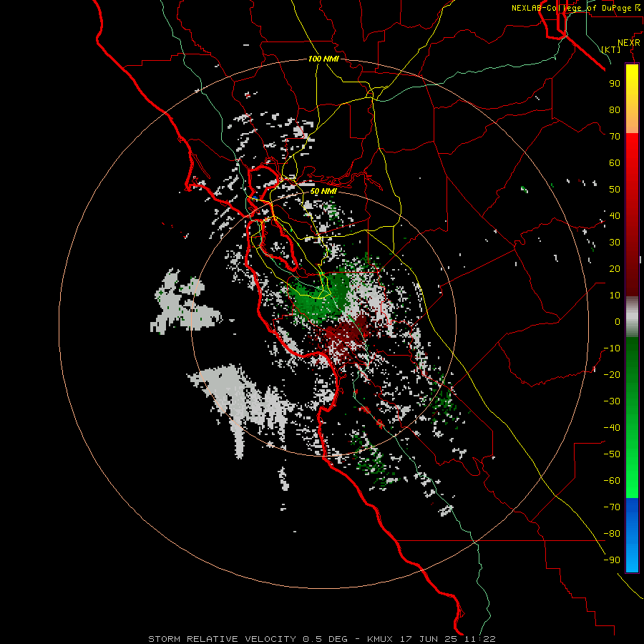Select the positive 60 scale value
The width and height of the screenshot is (644, 644).
(x=615, y=162)
